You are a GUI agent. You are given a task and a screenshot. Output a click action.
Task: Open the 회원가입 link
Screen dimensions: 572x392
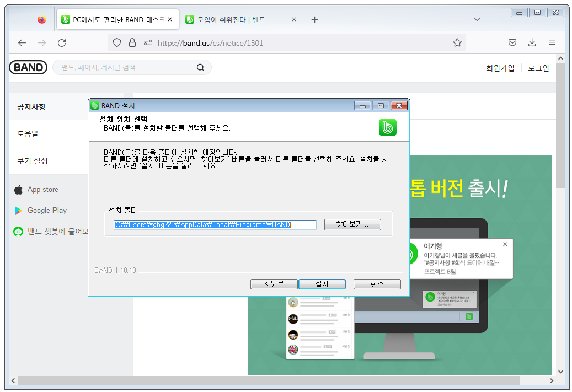(500, 68)
